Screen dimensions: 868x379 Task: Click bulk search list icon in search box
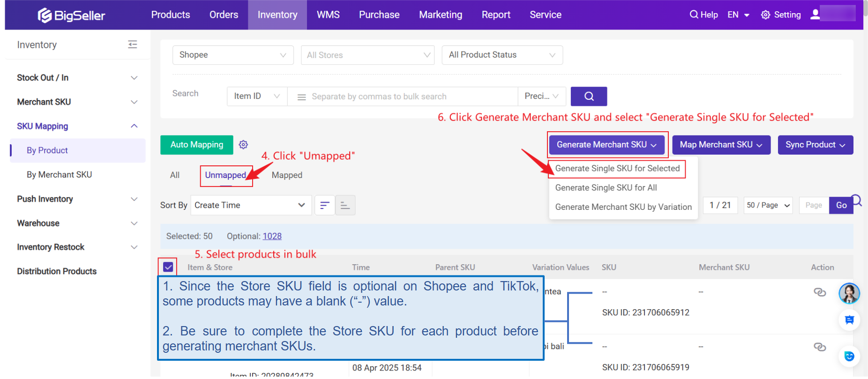tap(302, 97)
